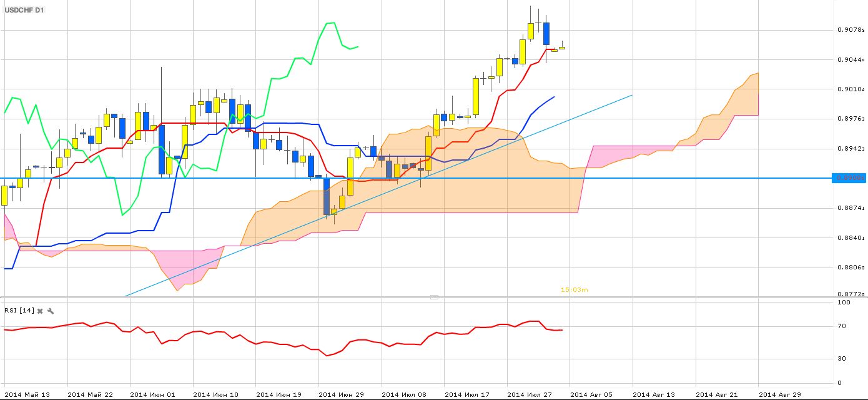Click the panel divider handle above RSI
This screenshot has height=400, width=868.
434,297
